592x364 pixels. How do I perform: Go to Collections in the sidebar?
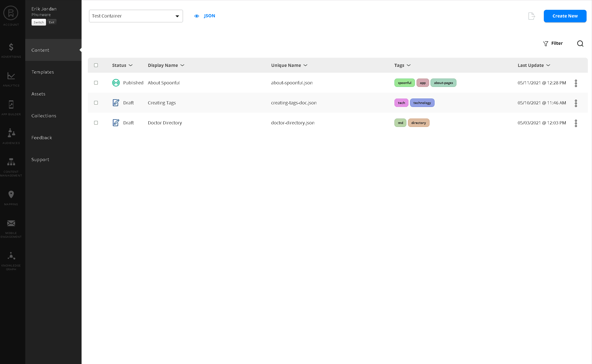pyautogui.click(x=44, y=116)
